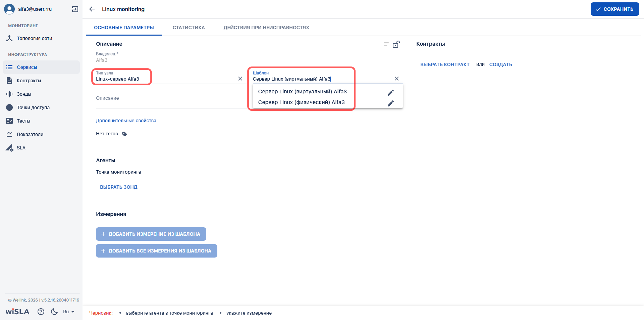Click the Точки доступа circle icon
Image resolution: width=644 pixels, height=320 pixels.
(9, 107)
